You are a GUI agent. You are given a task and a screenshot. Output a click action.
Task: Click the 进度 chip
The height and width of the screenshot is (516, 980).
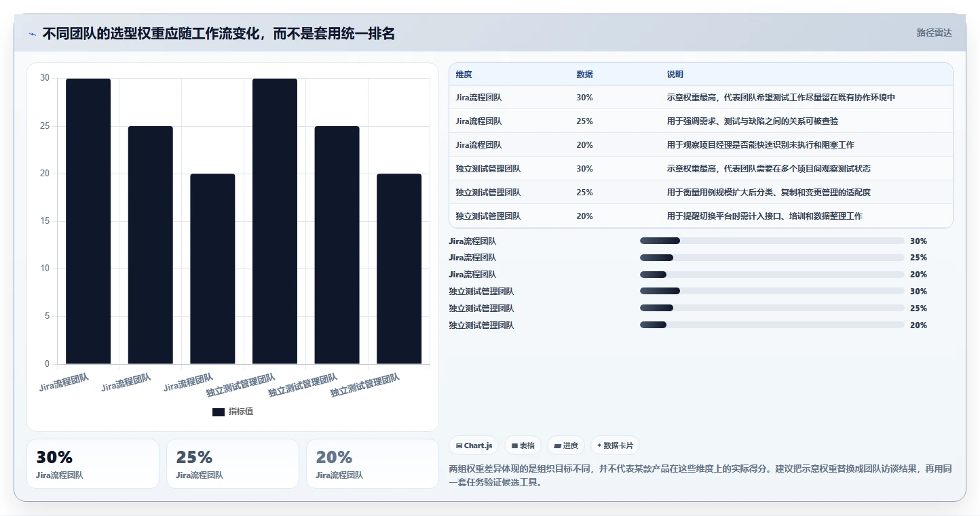pyautogui.click(x=566, y=445)
